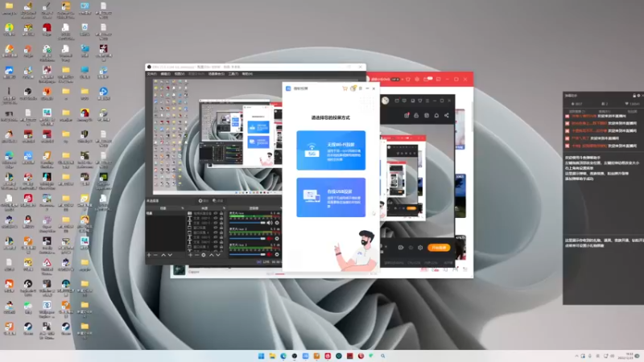The height and width of the screenshot is (362, 644).
Task: Open settings gear of 麦克风/Aux 2 channel
Action: tap(277, 238)
